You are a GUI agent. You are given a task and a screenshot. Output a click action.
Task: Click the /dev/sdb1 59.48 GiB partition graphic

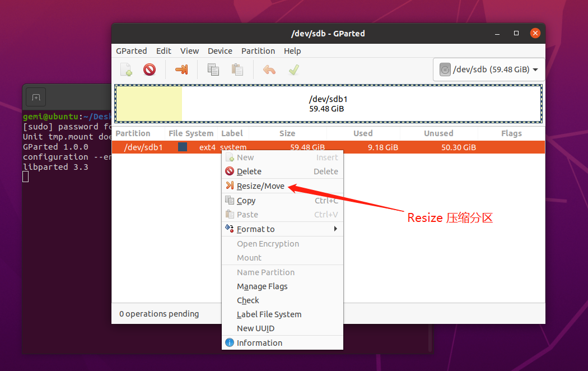pos(328,104)
